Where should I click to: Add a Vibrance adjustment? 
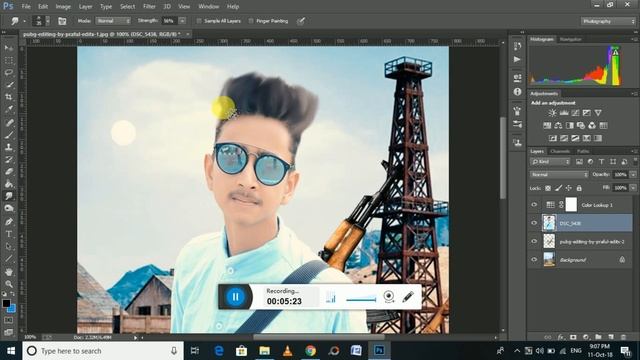[x=598, y=113]
